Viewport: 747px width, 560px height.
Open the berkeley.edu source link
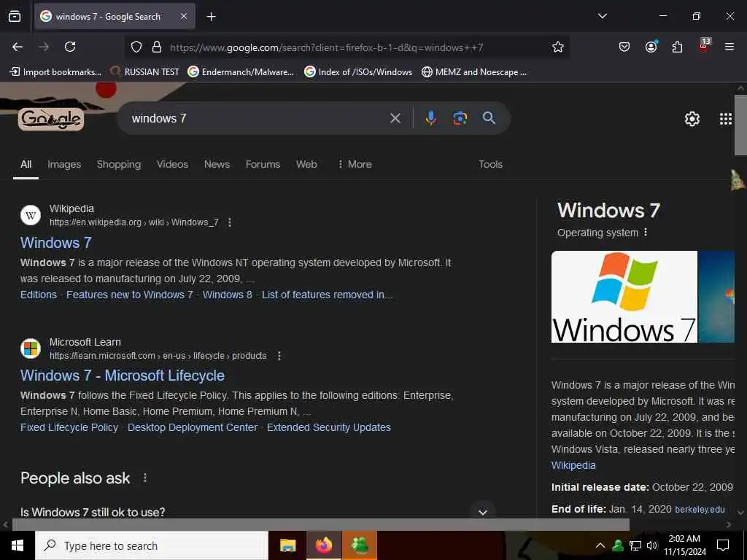pos(700,510)
